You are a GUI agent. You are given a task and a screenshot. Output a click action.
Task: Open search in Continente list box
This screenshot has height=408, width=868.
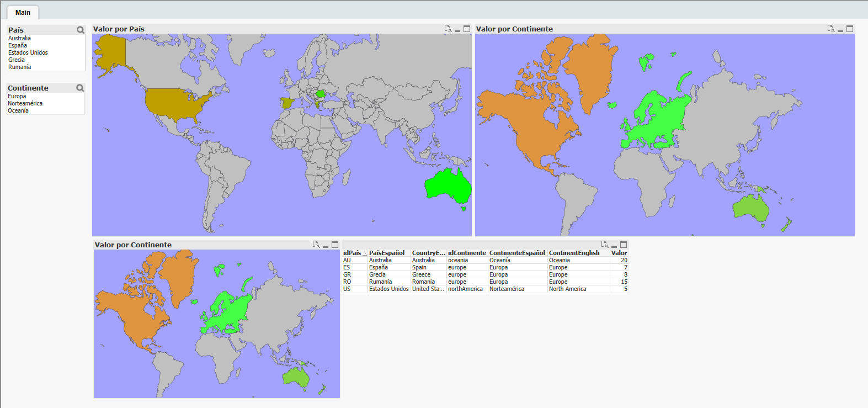[80, 88]
